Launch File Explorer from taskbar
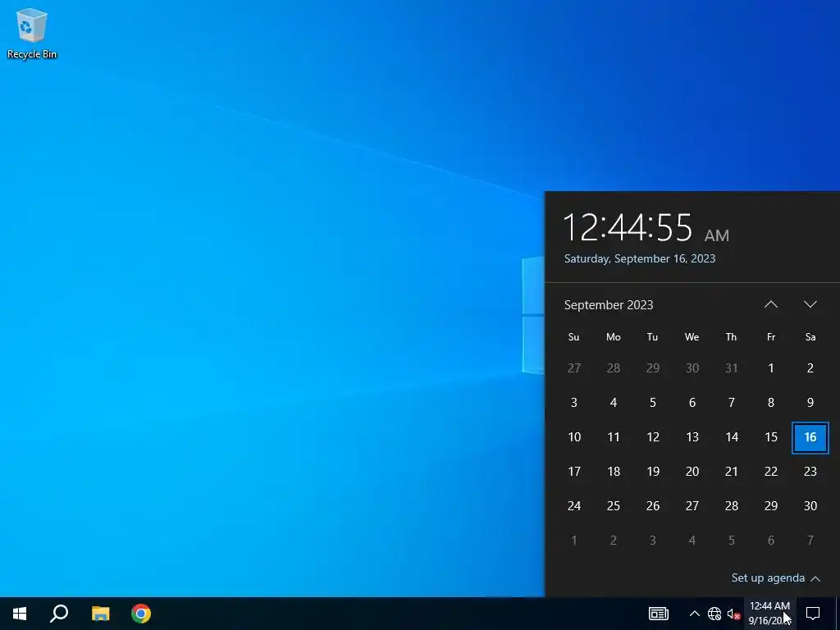Screen dimensions: 840x630 click(x=100, y=614)
